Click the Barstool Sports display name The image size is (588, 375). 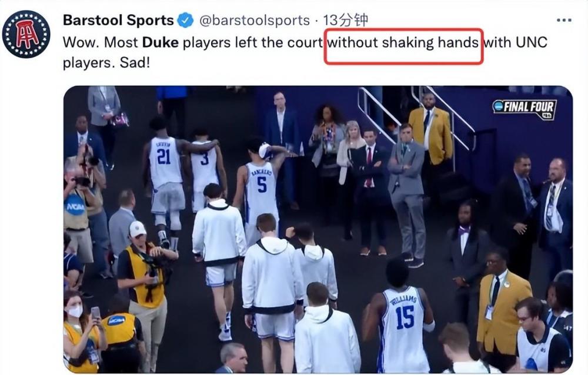coord(118,20)
